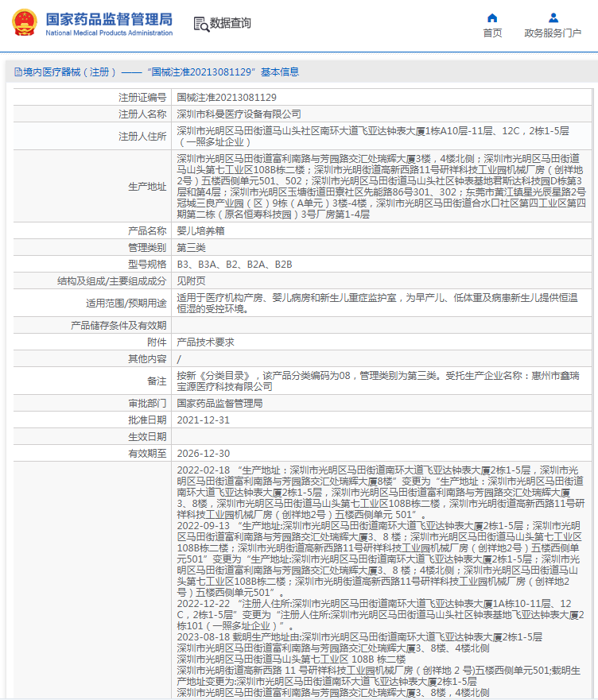The width and height of the screenshot is (598, 700).
Task: Click the 2023-08-18 change record entry
Action: pyautogui.click(x=379, y=665)
